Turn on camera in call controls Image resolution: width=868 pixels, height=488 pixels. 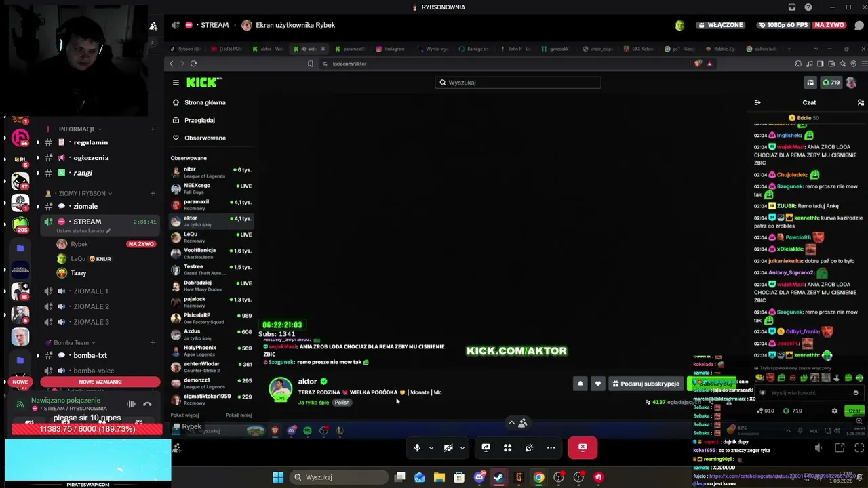click(x=448, y=447)
